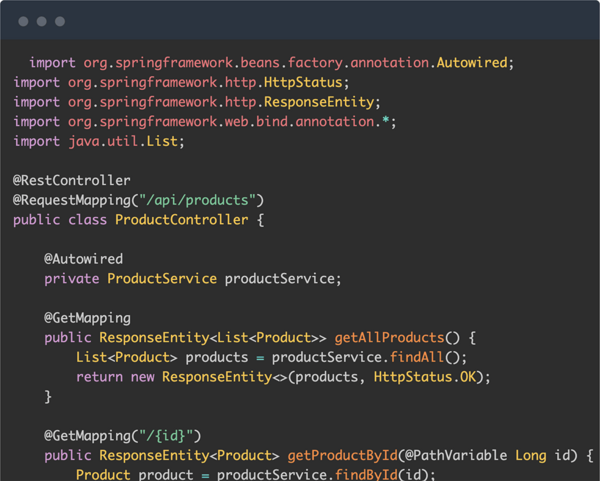This screenshot has width=600, height=481.
Task: Click HttpStatus.OK in the return statement
Action: pyautogui.click(x=425, y=377)
